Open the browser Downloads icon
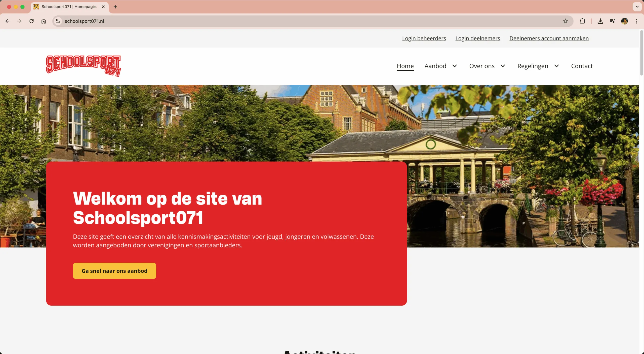This screenshot has width=644, height=354. click(x=600, y=21)
